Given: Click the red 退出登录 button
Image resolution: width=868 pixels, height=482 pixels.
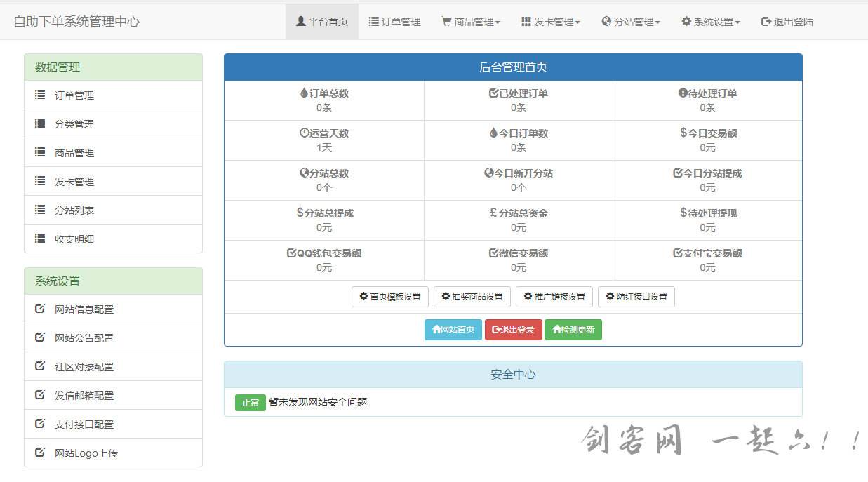Looking at the screenshot, I should (513, 328).
